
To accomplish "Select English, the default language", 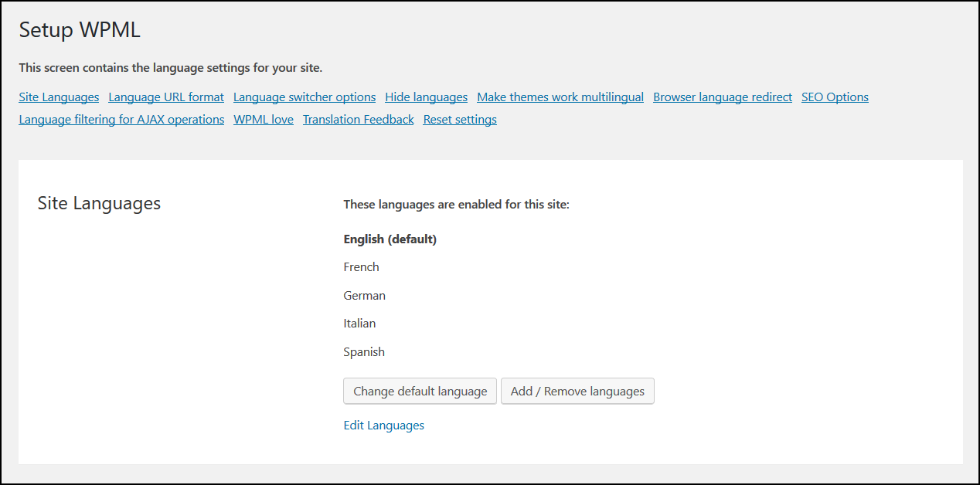I will 390,239.
